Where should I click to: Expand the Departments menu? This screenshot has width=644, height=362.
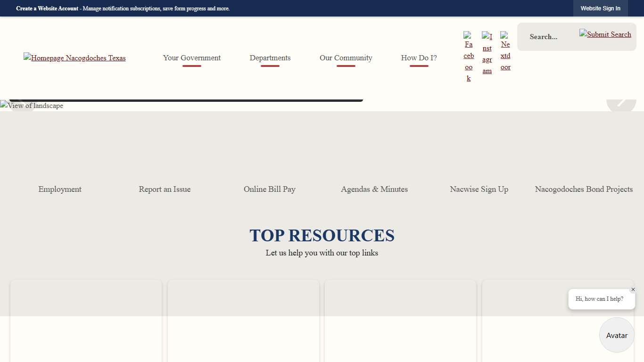270,58
